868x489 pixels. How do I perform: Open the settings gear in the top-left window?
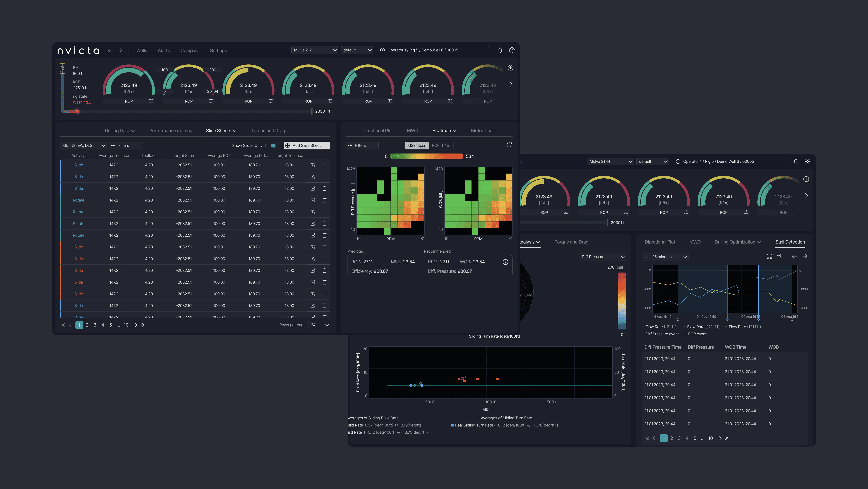coord(512,50)
